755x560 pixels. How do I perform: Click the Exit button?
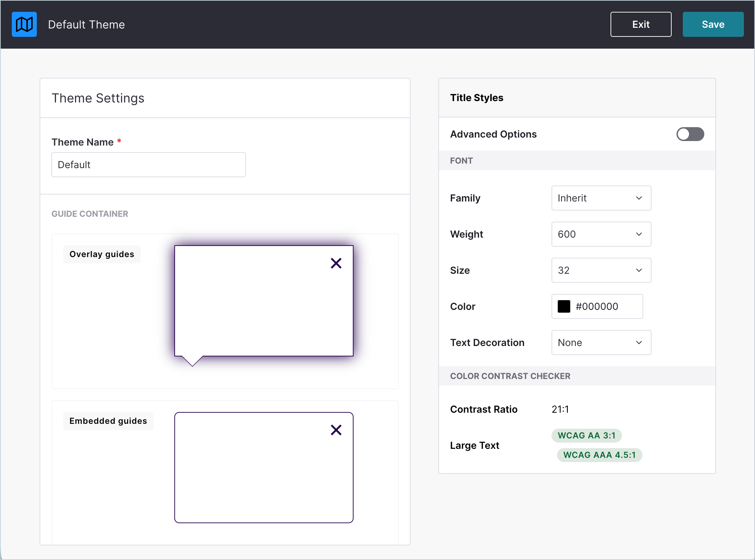point(641,24)
